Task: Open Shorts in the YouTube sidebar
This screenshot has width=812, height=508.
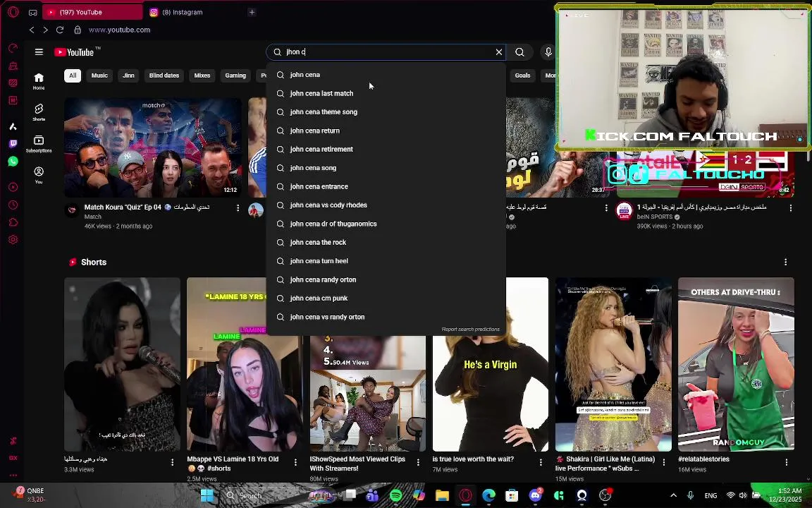Action: point(39,112)
